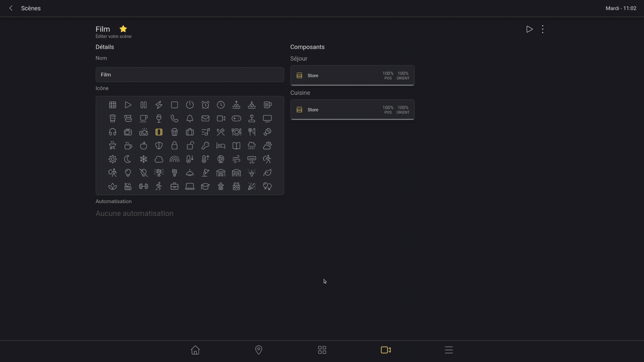The width and height of the screenshot is (644, 362).
Task: Open the Home tab in bottom navigation
Action: (x=195, y=350)
